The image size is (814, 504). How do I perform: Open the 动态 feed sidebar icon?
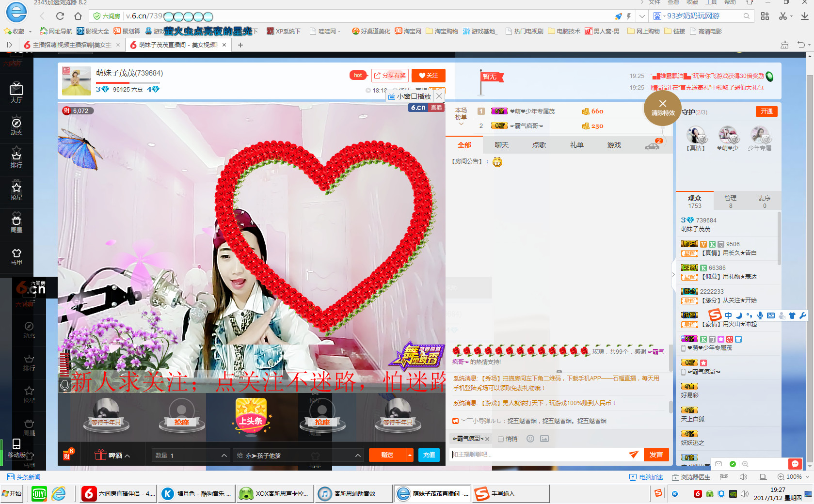click(16, 126)
